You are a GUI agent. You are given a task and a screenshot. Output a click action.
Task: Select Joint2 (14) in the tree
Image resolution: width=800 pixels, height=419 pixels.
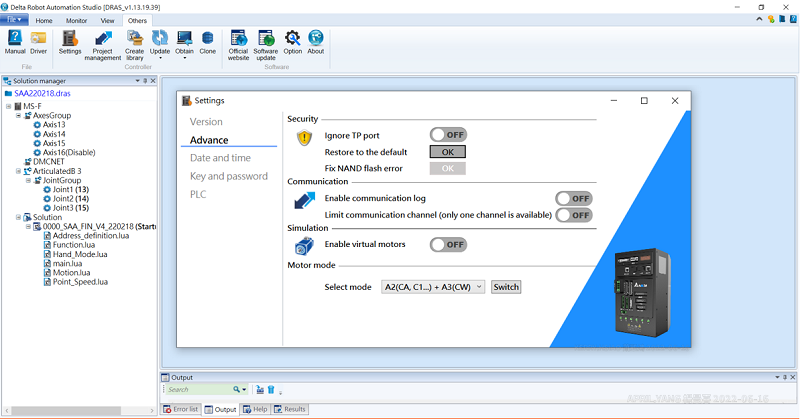point(71,199)
